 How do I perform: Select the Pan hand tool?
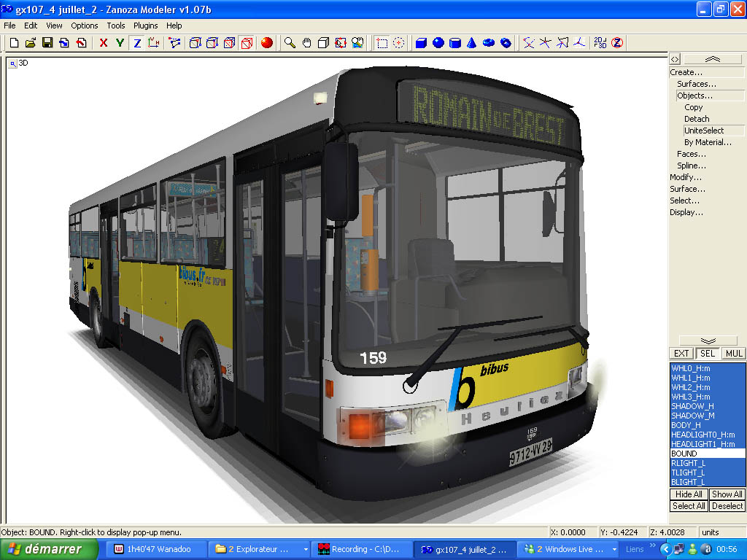click(x=307, y=43)
